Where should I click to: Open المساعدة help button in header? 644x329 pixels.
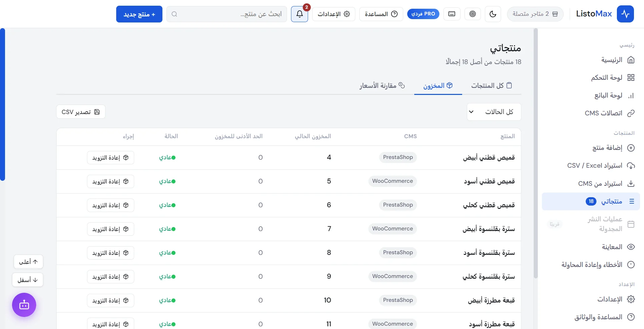point(381,14)
